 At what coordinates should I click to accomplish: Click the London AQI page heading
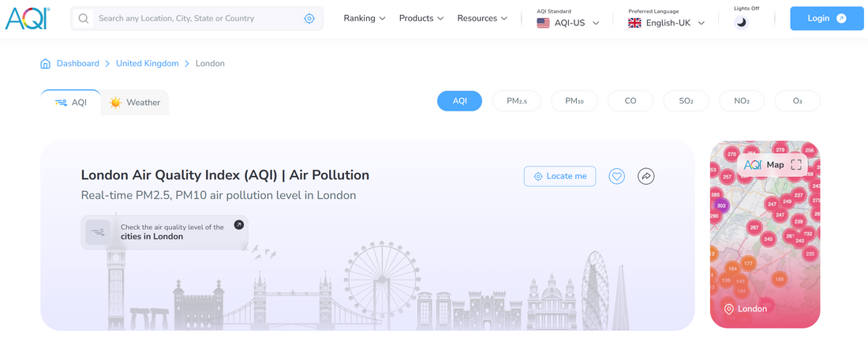[225, 175]
